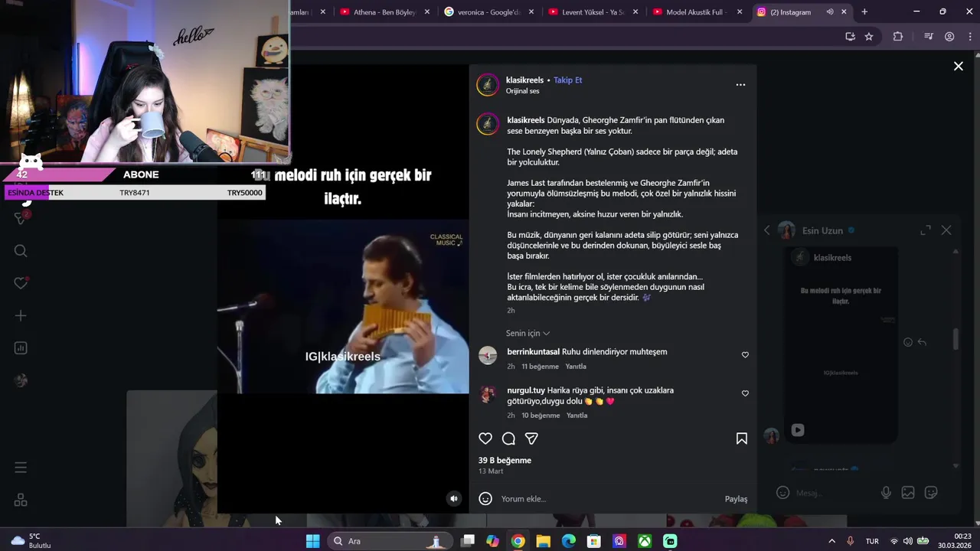Bookmark this page with the star icon

[x=869, y=36]
